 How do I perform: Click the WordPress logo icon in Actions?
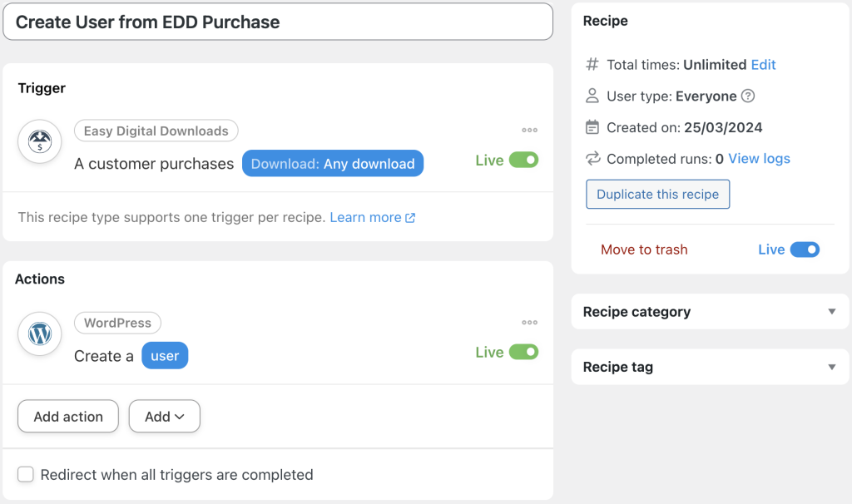(x=39, y=334)
